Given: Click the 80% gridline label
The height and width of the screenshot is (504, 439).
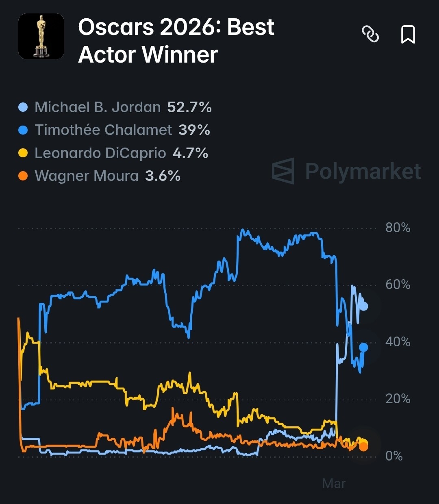Looking at the screenshot, I should [398, 228].
